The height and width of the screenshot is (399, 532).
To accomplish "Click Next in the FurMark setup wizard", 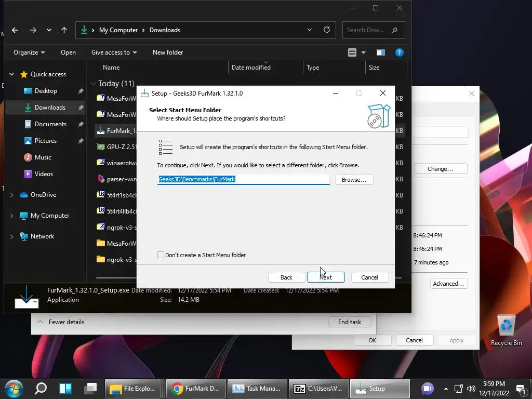I will [326, 277].
